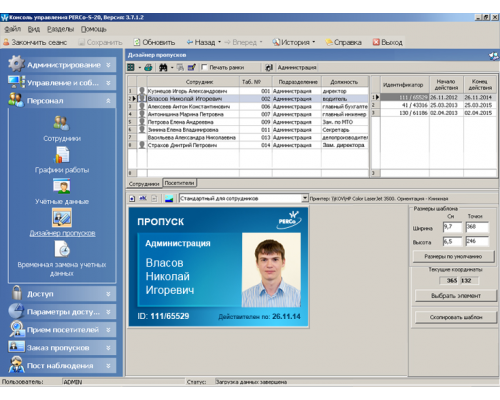Screen dimensions: 500x400
Task: Click the rename template icon
Action: [143, 198]
